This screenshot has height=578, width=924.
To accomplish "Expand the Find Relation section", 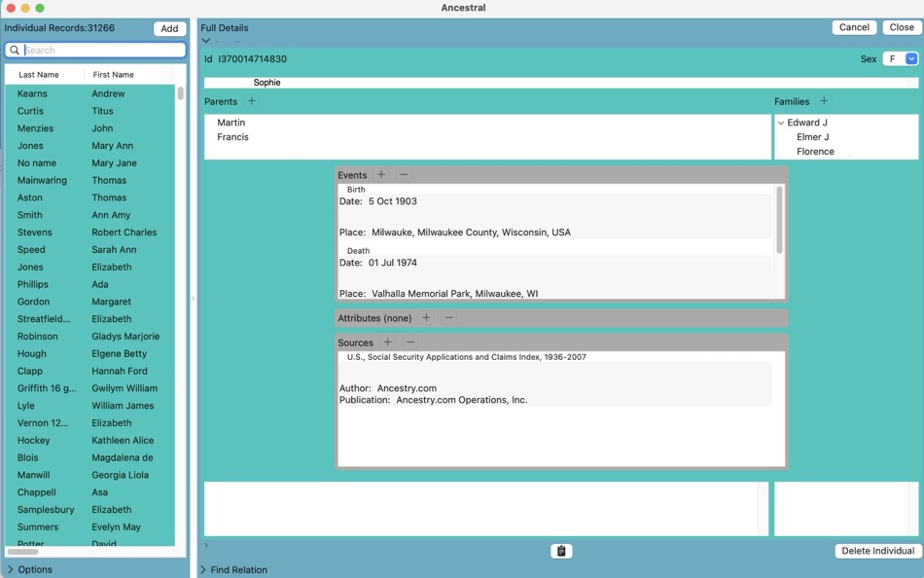I will point(202,570).
